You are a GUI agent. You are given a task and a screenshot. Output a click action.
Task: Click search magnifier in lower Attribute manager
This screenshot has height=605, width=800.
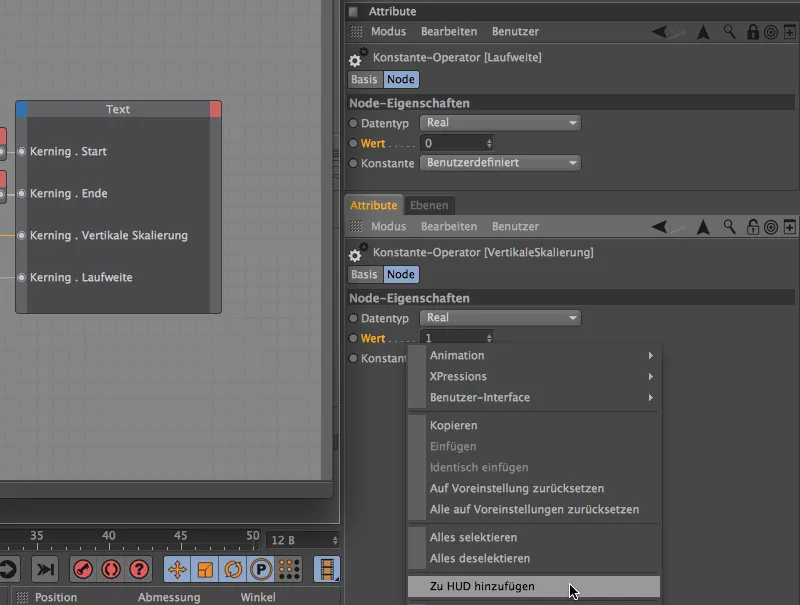tap(730, 226)
